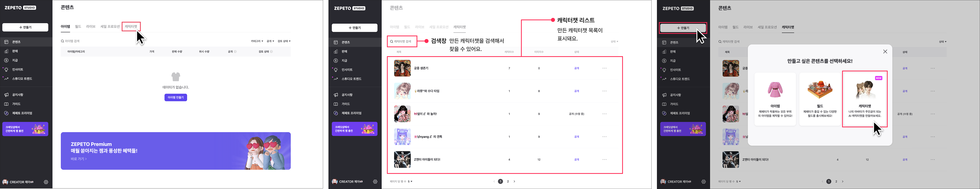Open 스튜디오 트렌드 icon in left panel
The width and height of the screenshot is (980, 189).
6,78
